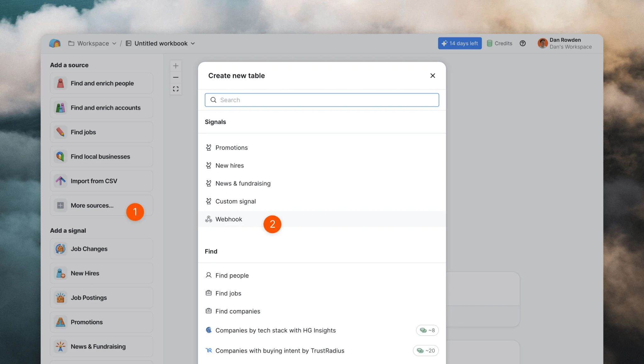The width and height of the screenshot is (644, 364).
Task: Click the zoom out minus icon
Action: [x=175, y=77]
